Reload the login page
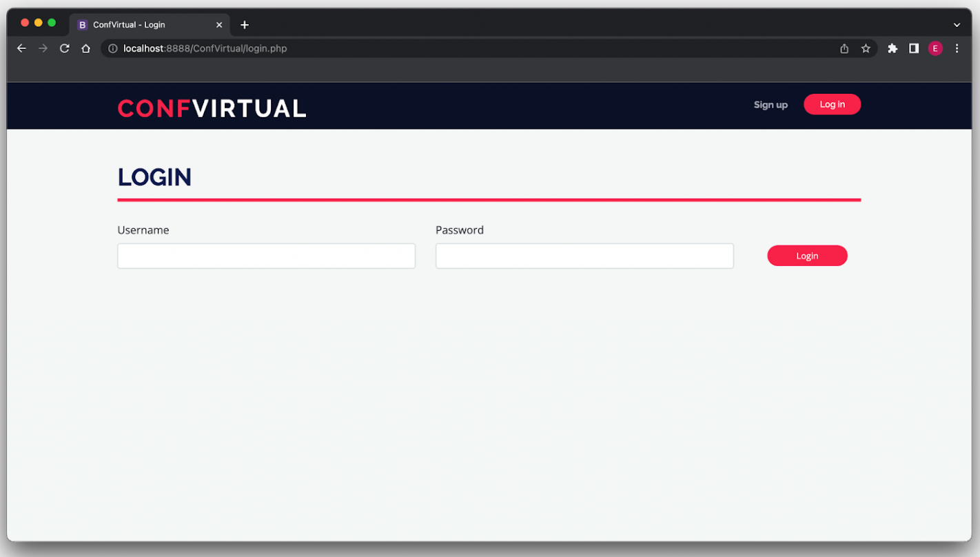 click(64, 48)
